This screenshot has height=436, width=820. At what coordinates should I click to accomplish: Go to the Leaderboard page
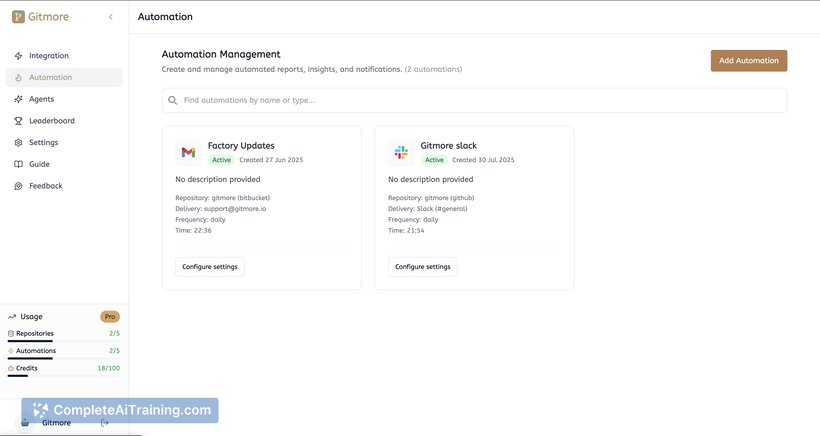[x=64, y=121]
